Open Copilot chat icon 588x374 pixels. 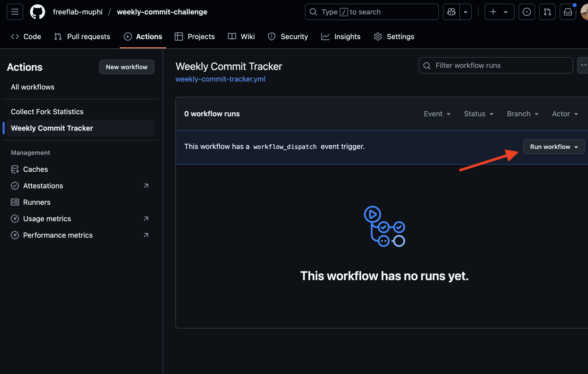(x=451, y=12)
